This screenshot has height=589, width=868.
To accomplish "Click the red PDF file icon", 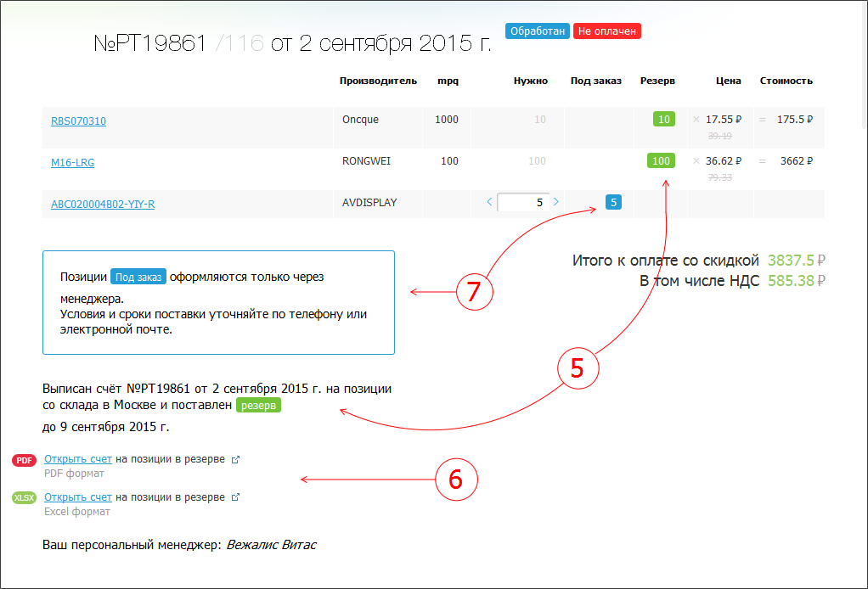I will pyautogui.click(x=24, y=460).
